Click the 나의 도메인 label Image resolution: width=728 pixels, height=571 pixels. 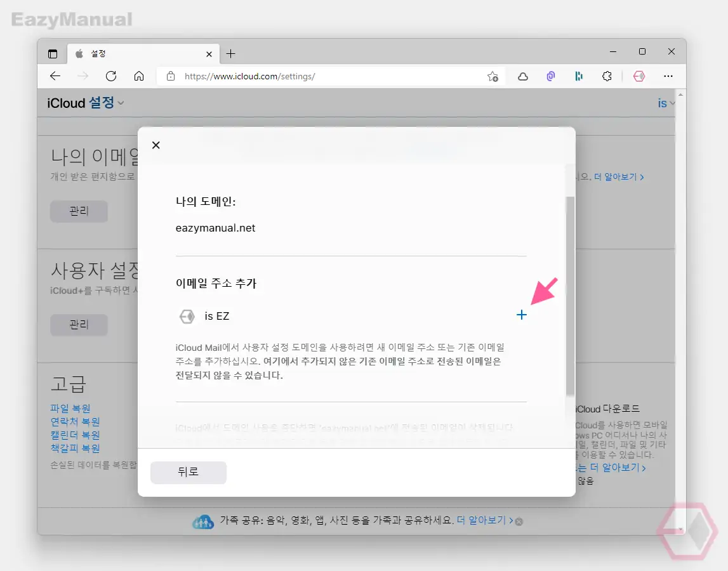tap(206, 202)
